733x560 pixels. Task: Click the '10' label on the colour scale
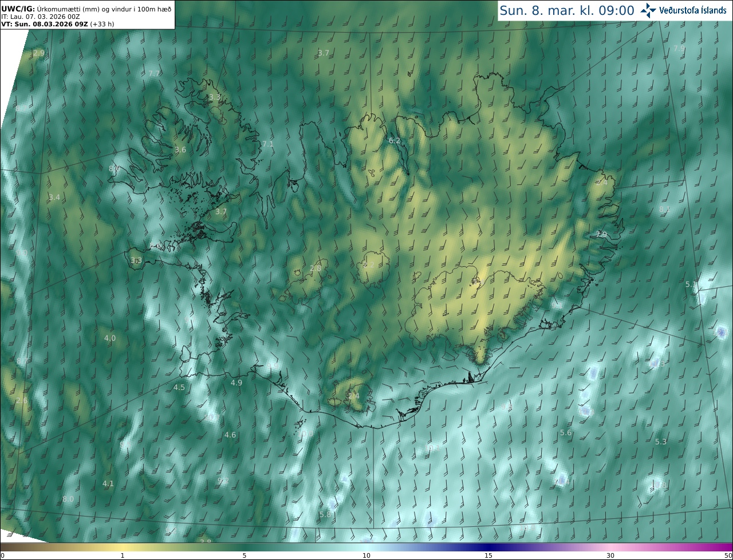[x=366, y=555]
